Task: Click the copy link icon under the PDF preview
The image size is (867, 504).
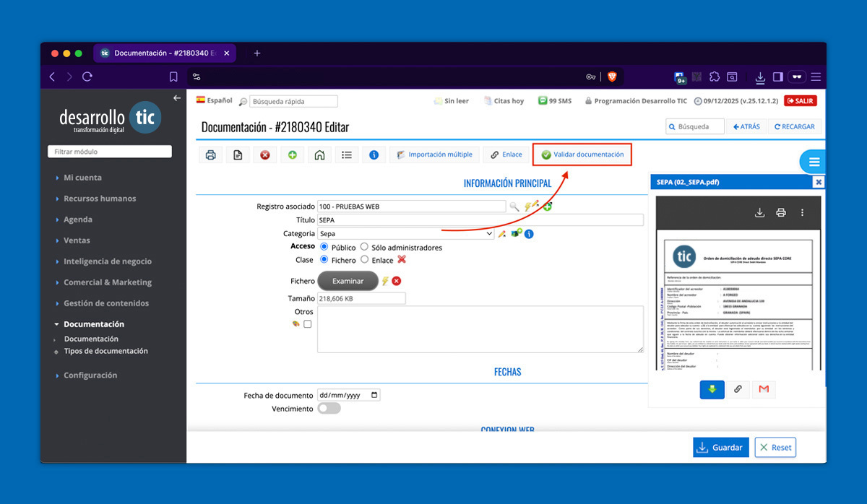Action: [738, 389]
